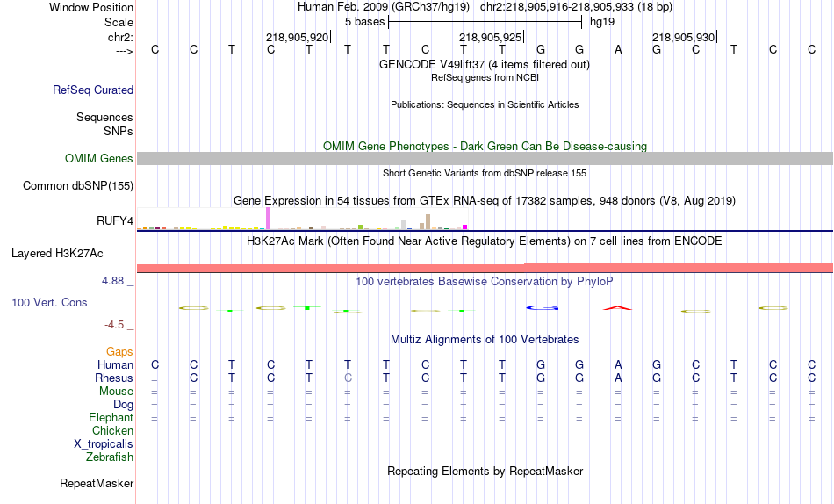Click the 100 Vert. Cons track label
Screen dimensions: 834x504
click(x=49, y=302)
